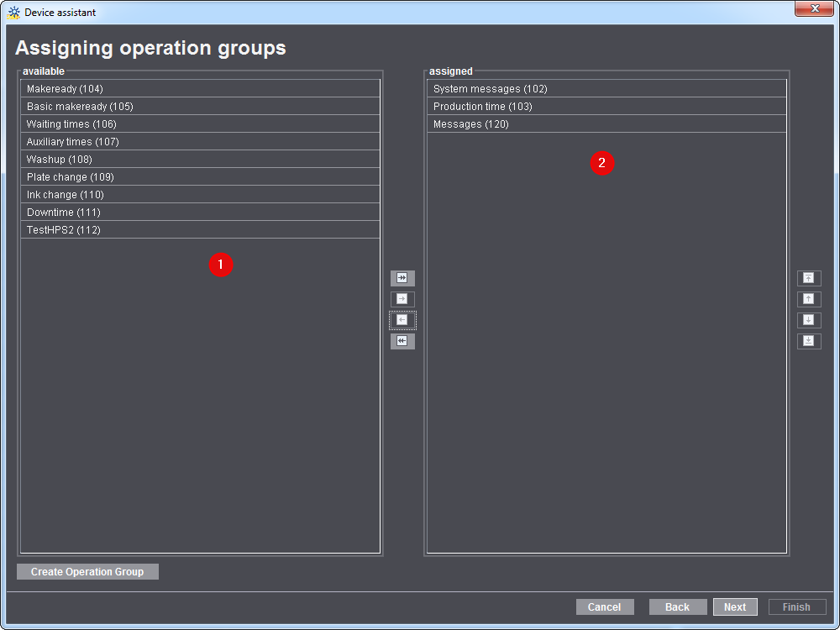Select Production time (103) assigned group
This screenshot has height=630, width=840.
pos(606,107)
